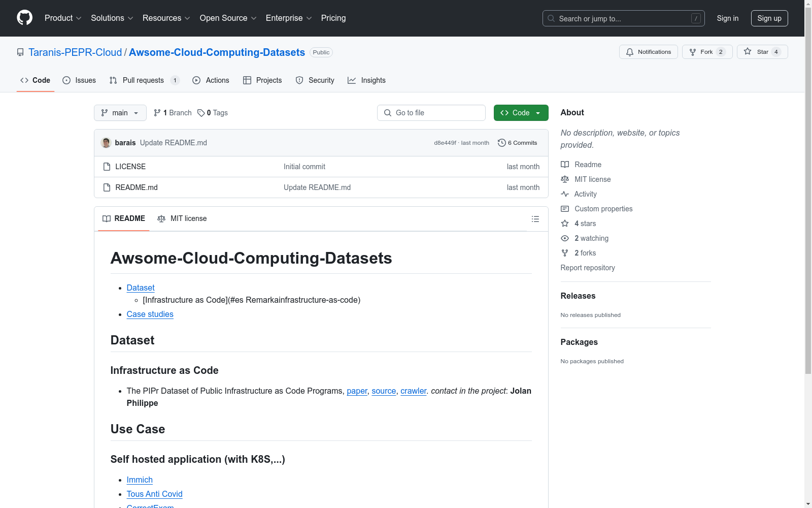Open the main branch selector dropdown
This screenshot has width=812, height=508.
point(120,113)
